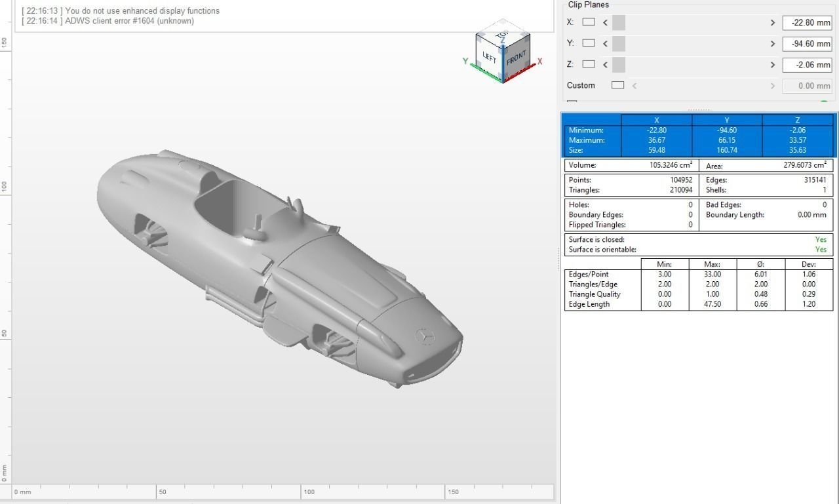Click the Y column header in the size table
The height and width of the screenshot is (504, 839).
pyautogui.click(x=727, y=121)
